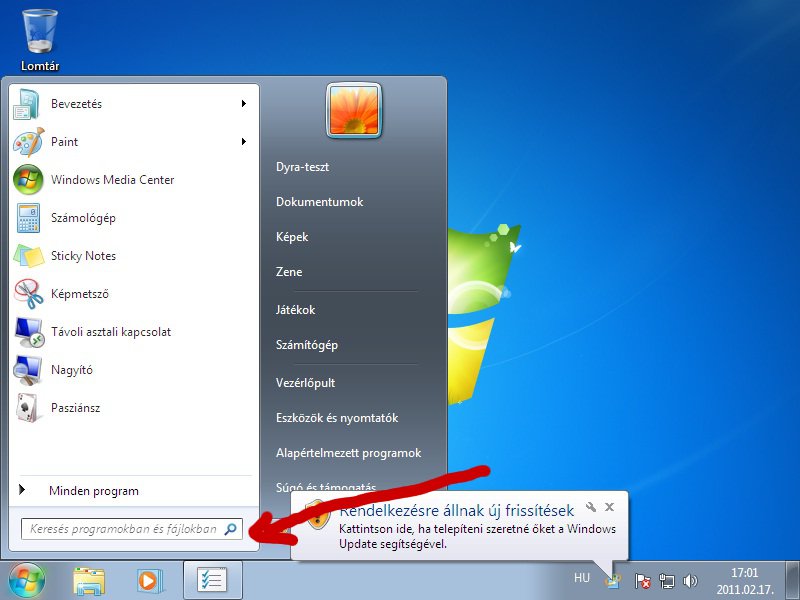Click the volume speaker tray icon
Image resolution: width=800 pixels, height=600 pixels.
pos(690,581)
